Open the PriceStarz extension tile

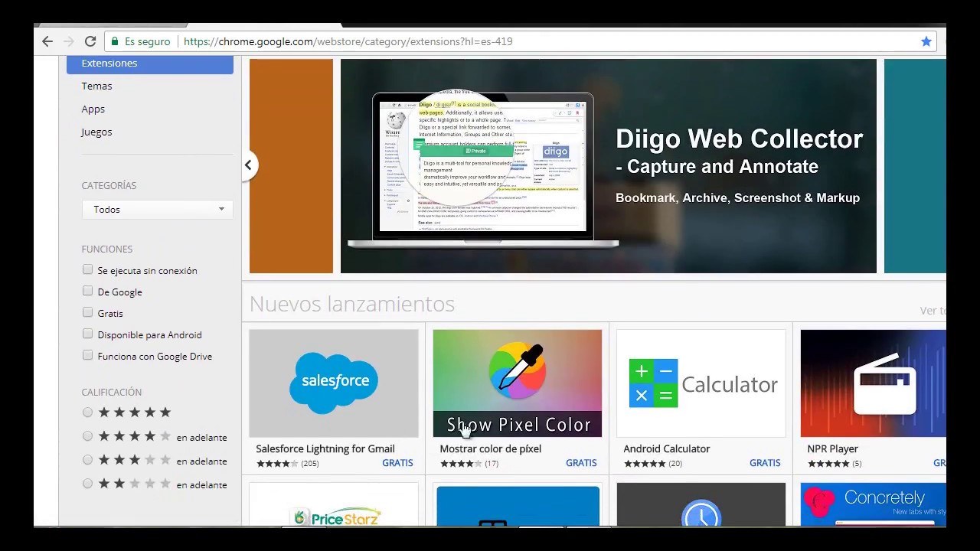334,505
